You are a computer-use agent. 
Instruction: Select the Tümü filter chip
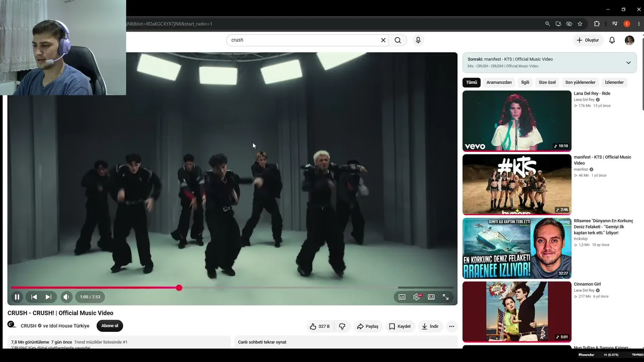[471, 82]
